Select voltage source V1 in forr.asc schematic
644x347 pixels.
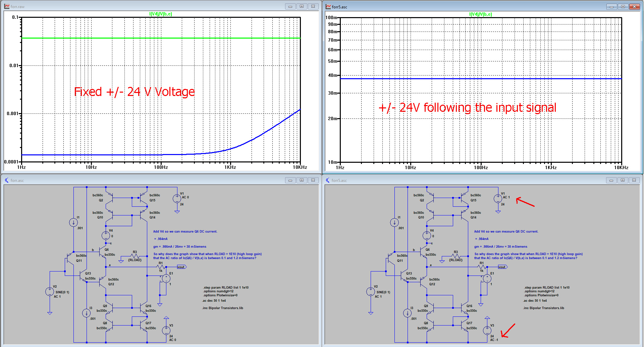coord(177,199)
